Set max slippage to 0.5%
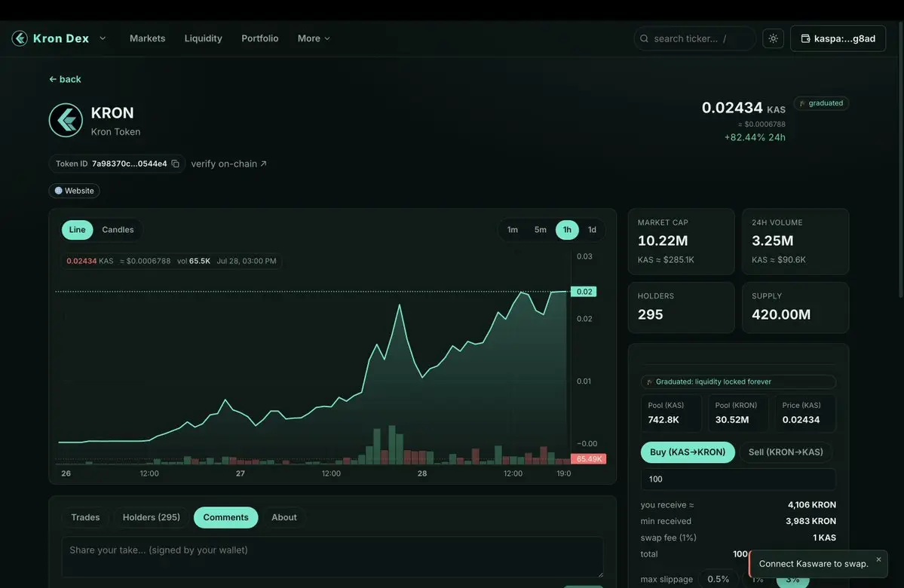The height and width of the screenshot is (588, 904). (x=719, y=579)
